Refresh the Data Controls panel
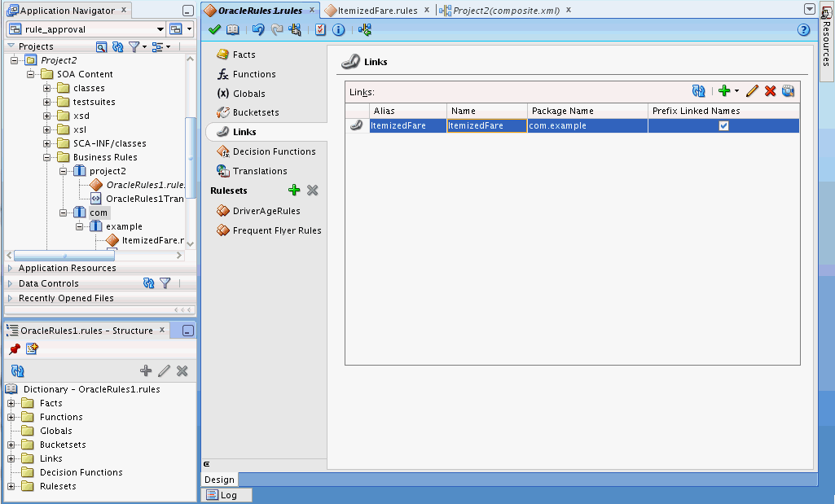Screen dimensions: 835x504 click(x=148, y=283)
